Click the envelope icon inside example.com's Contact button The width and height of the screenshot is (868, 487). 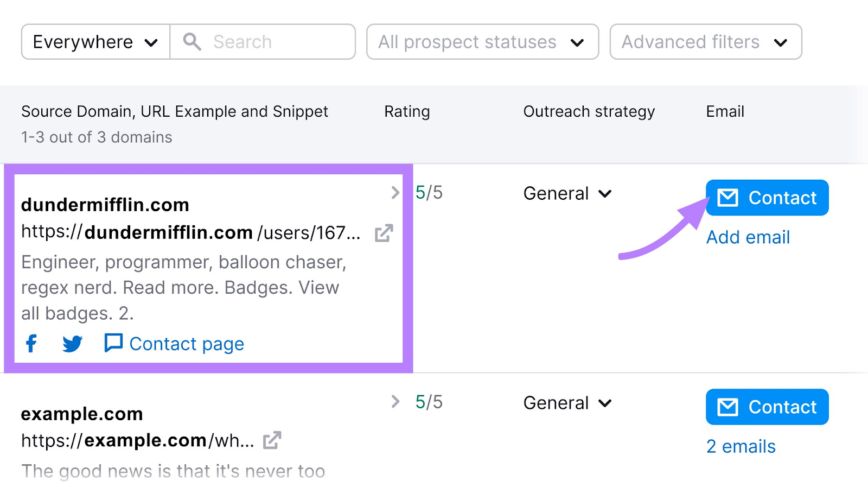click(728, 407)
